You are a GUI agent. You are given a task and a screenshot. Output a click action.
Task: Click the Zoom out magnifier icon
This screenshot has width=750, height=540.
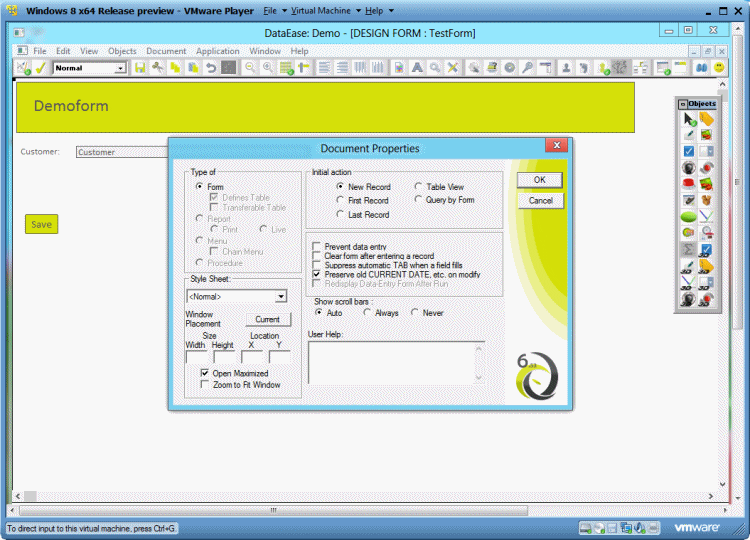250,68
